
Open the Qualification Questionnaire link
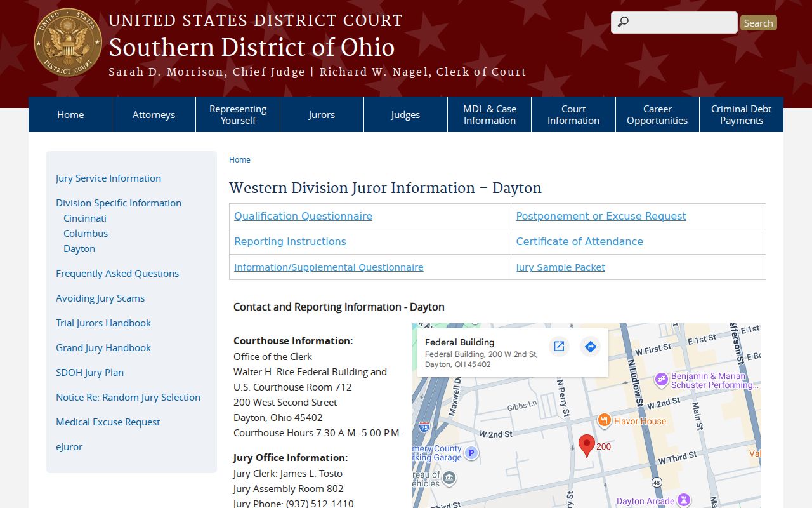click(x=303, y=216)
